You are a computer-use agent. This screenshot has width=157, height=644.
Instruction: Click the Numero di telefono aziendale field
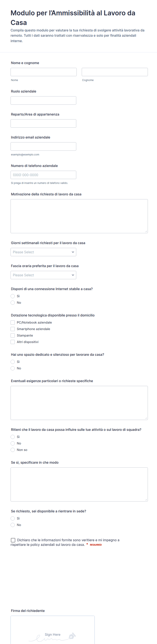point(43,175)
